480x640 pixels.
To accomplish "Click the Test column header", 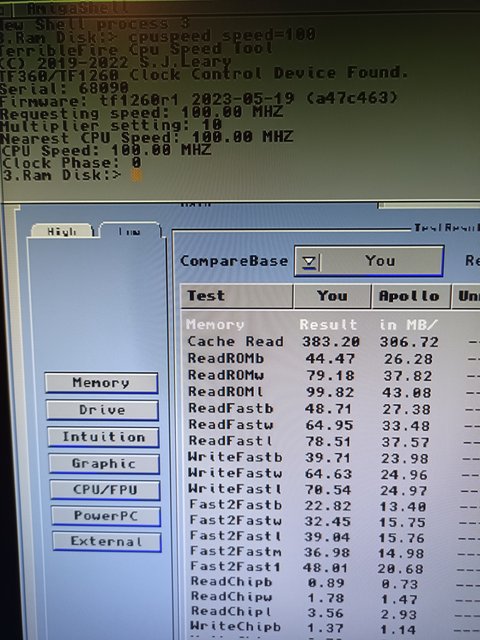I will 237,296.
